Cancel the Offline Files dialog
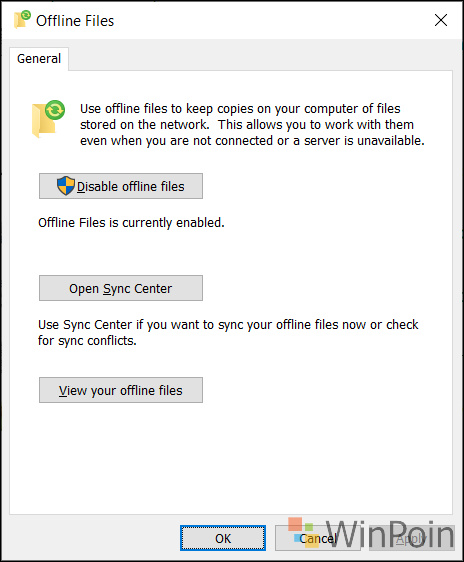 coord(317,538)
